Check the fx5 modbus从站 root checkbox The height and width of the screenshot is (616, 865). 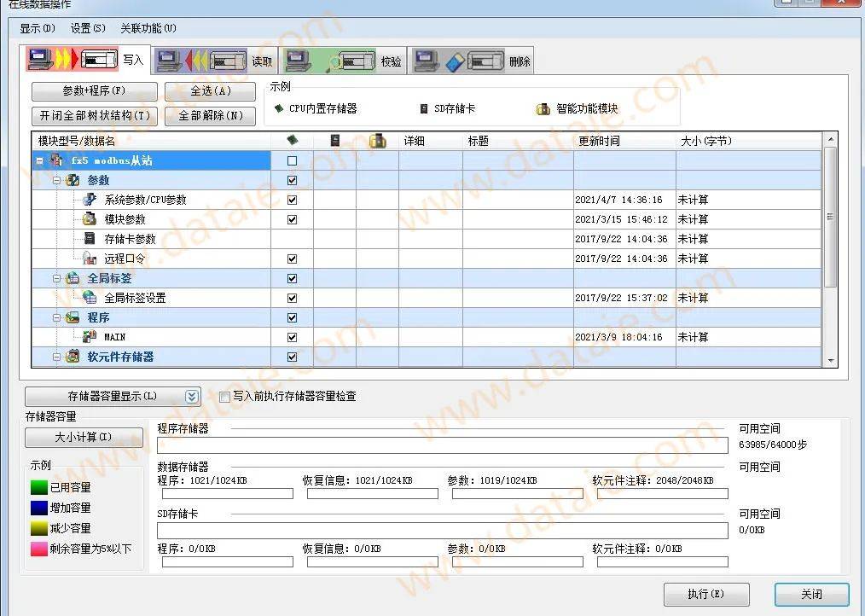click(293, 161)
